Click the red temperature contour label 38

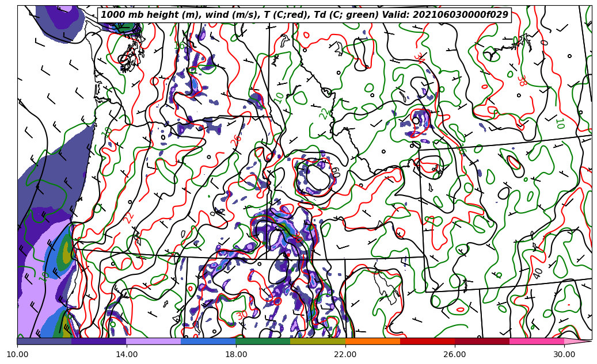pyautogui.click(x=522, y=81)
